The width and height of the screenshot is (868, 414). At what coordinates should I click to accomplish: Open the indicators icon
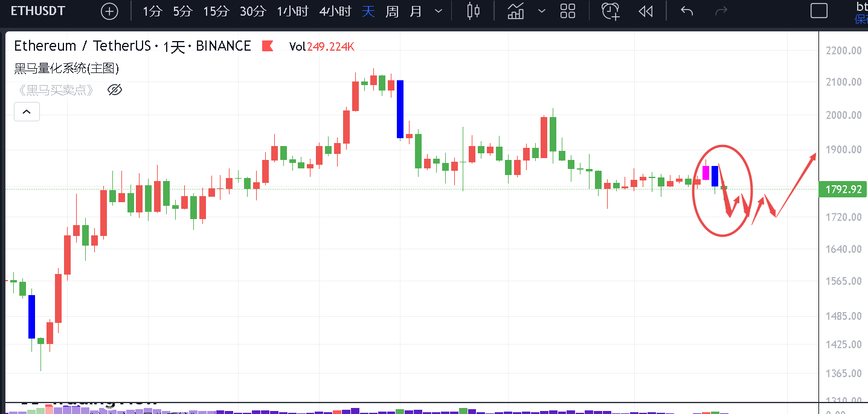coord(515,11)
